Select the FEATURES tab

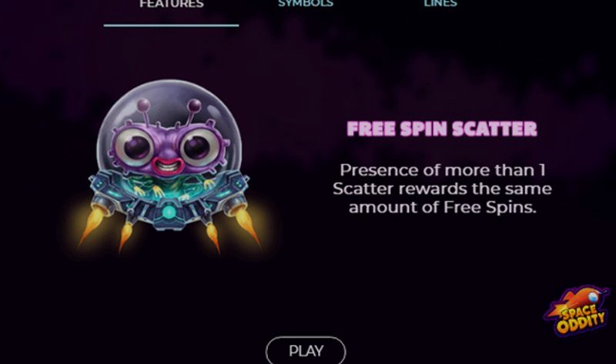(x=171, y=4)
